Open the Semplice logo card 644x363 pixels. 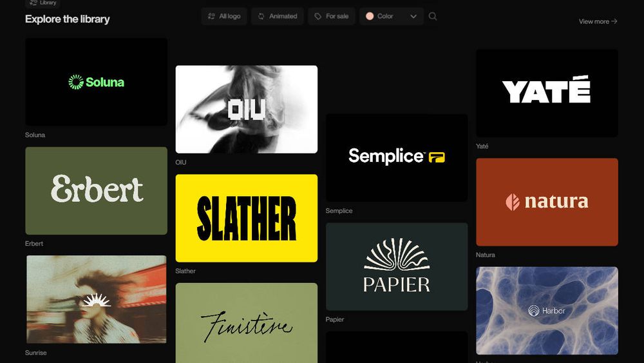(397, 158)
